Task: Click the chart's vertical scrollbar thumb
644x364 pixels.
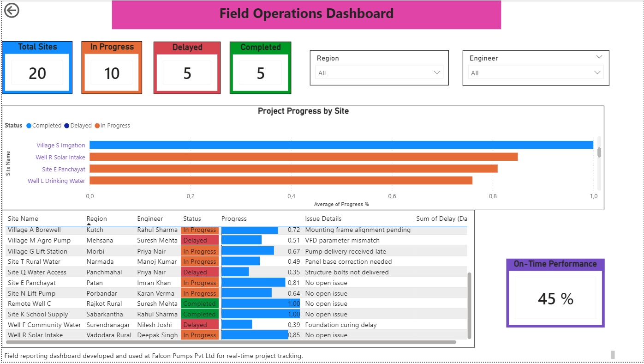Action: pyautogui.click(x=599, y=152)
